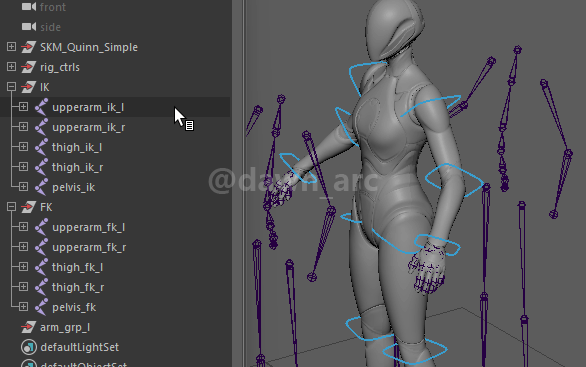Click the pelvis_ik joint icon
The width and height of the screenshot is (586, 367).
41,187
